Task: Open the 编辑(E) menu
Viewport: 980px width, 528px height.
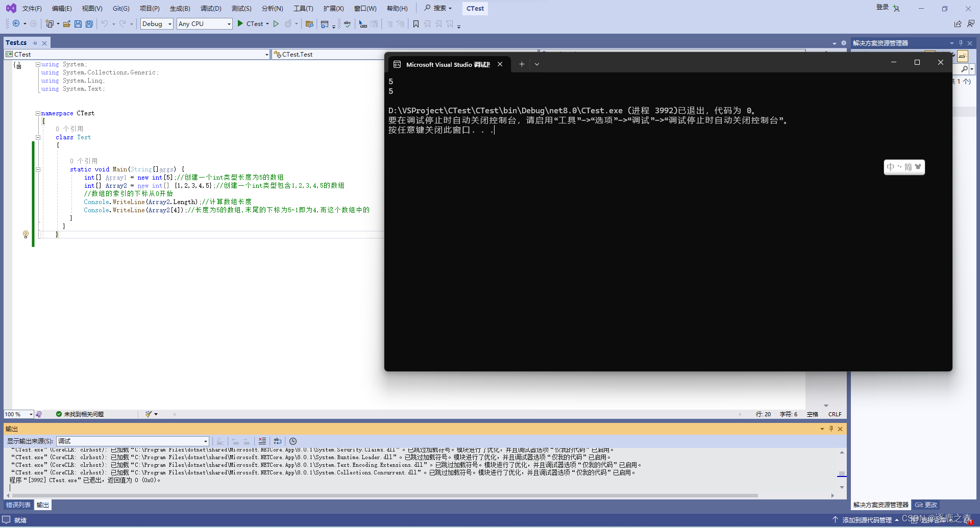Action: (62, 8)
